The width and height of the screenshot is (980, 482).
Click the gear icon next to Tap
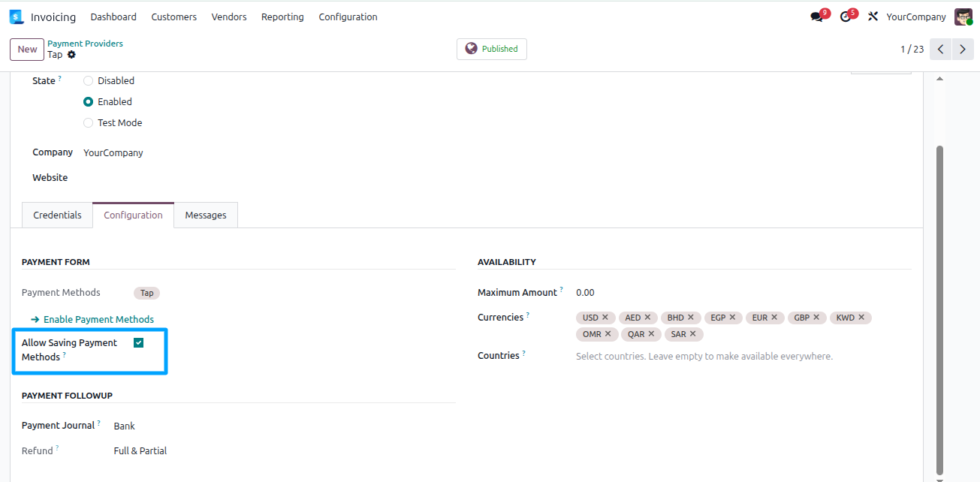point(71,54)
